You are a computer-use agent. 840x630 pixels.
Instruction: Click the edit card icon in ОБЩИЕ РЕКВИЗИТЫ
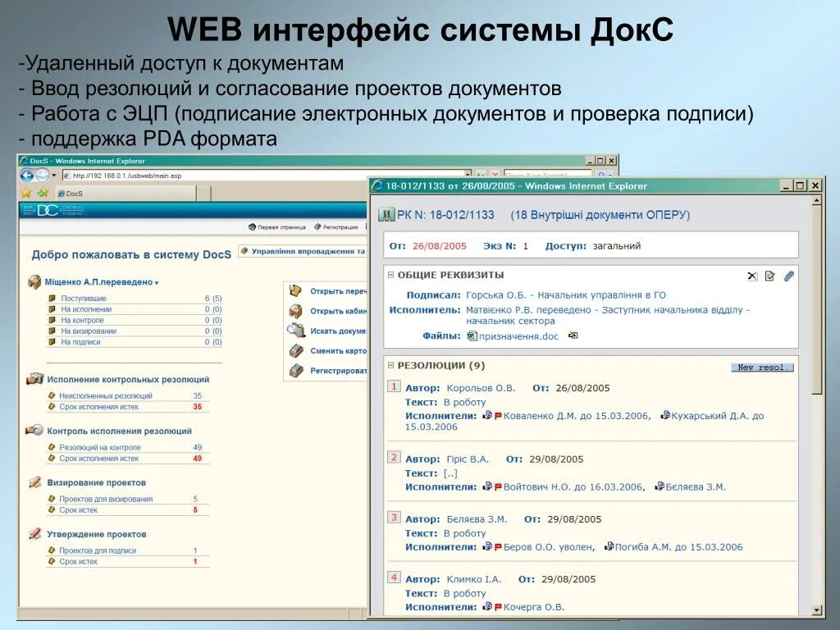pyautogui.click(x=769, y=276)
